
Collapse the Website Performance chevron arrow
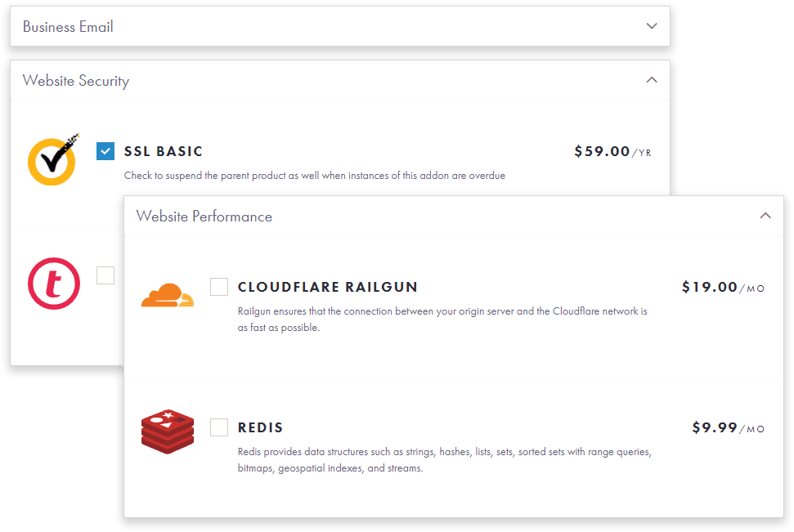click(x=765, y=216)
